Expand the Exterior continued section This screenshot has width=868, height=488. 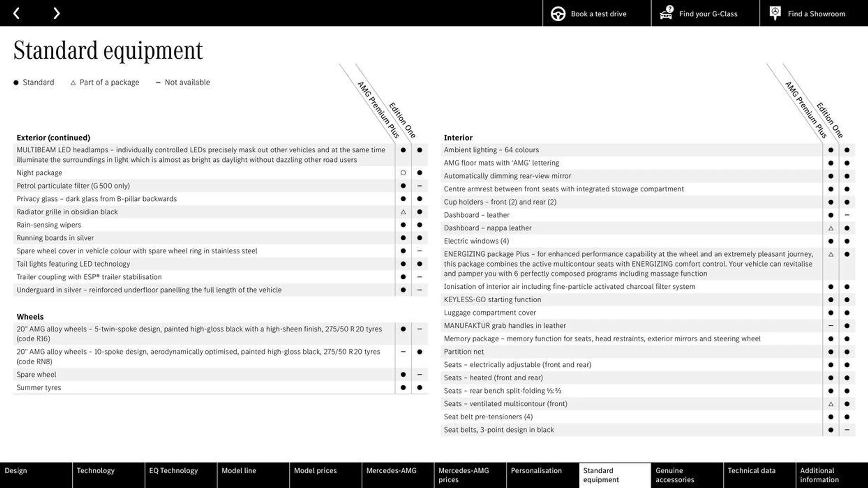coord(54,137)
